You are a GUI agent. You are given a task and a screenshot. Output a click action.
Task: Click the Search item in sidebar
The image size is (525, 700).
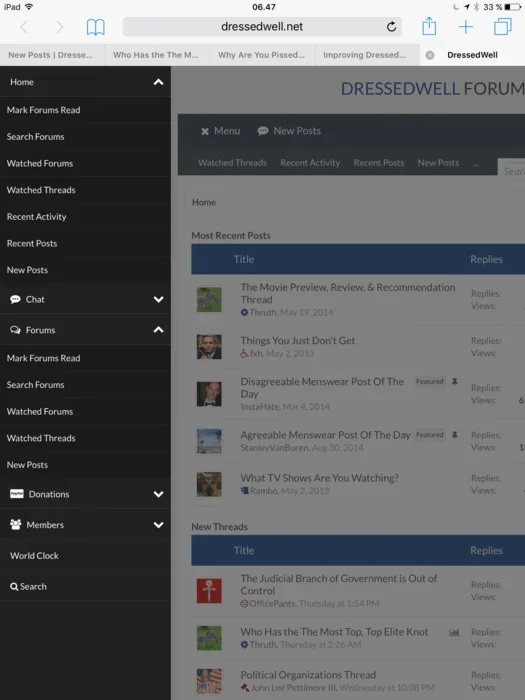click(28, 587)
